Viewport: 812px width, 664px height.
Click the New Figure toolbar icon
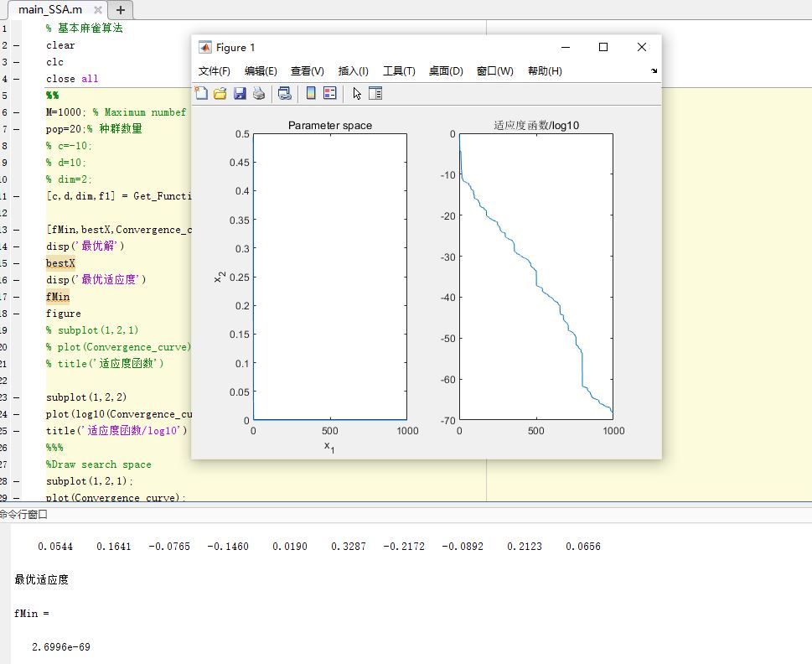(201, 93)
